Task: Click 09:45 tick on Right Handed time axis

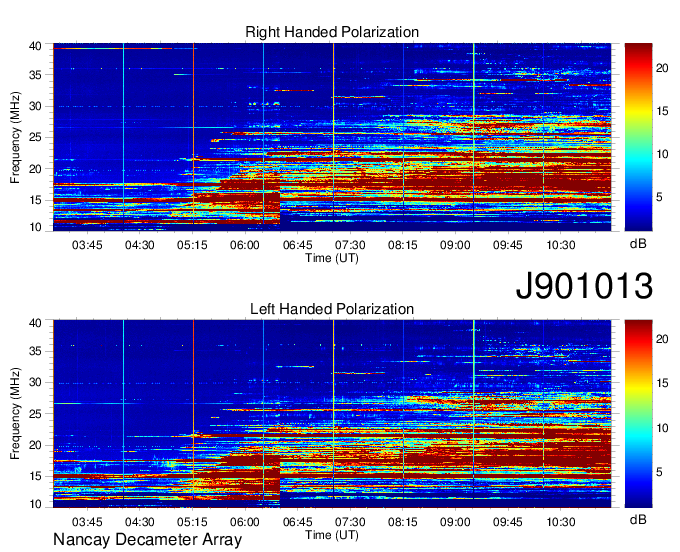Action: point(508,245)
